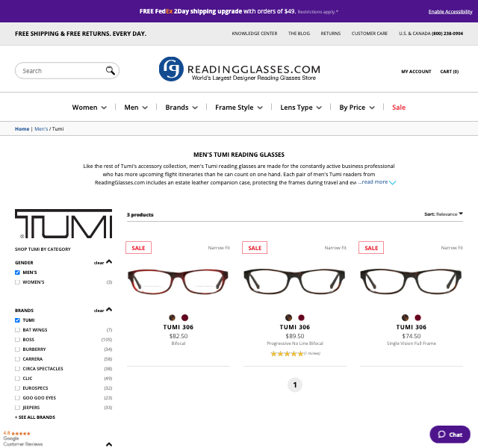Click the SALE badge on Single Vision Tumi 306

click(x=371, y=248)
